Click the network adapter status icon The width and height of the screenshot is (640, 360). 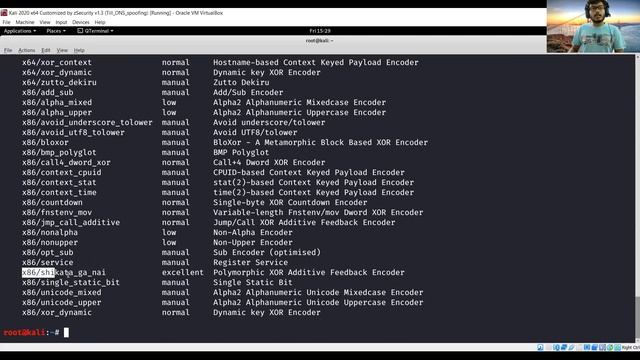(564, 347)
